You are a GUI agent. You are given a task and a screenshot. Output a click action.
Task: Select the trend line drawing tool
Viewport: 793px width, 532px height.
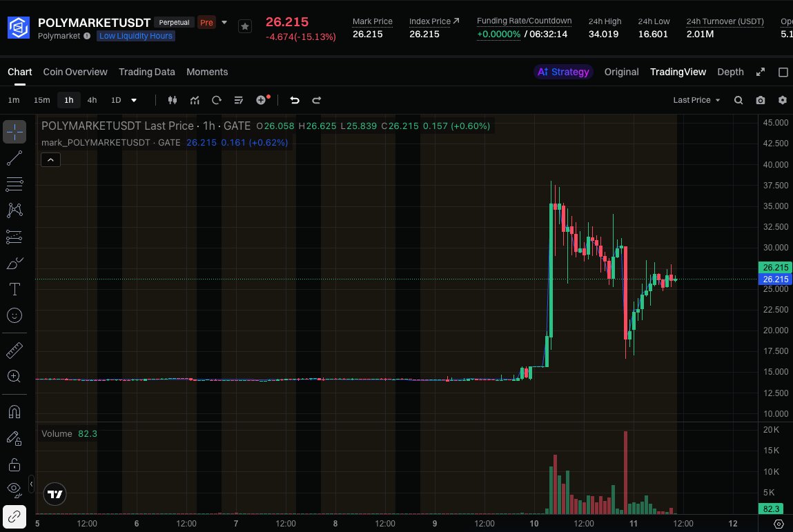coord(14,158)
